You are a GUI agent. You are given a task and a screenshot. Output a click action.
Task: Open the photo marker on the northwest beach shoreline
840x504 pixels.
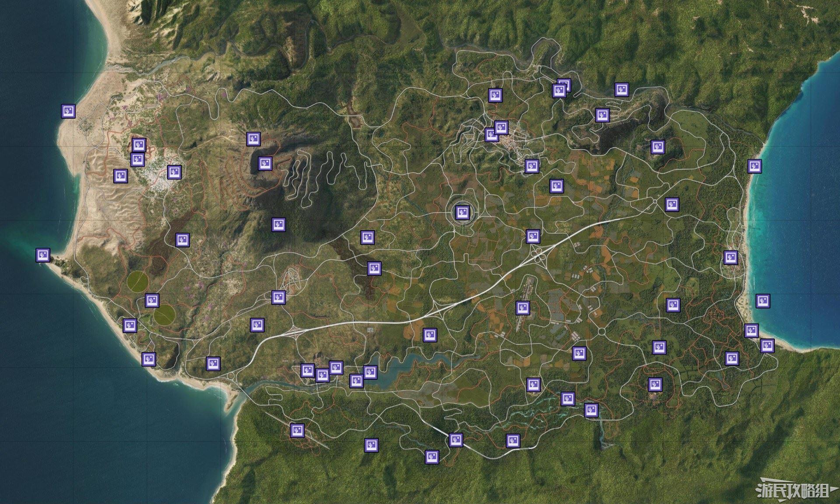[x=68, y=111]
